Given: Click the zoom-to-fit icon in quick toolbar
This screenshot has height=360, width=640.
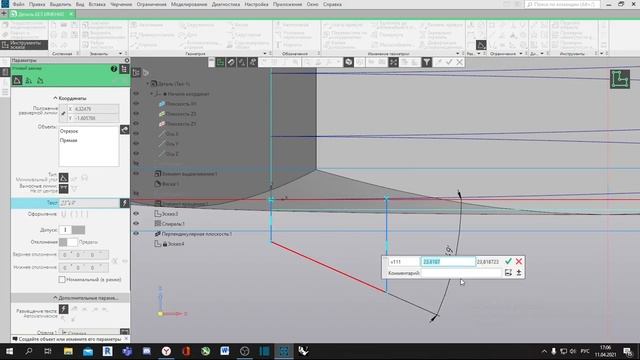Looking at the screenshot, I should click(393, 62).
